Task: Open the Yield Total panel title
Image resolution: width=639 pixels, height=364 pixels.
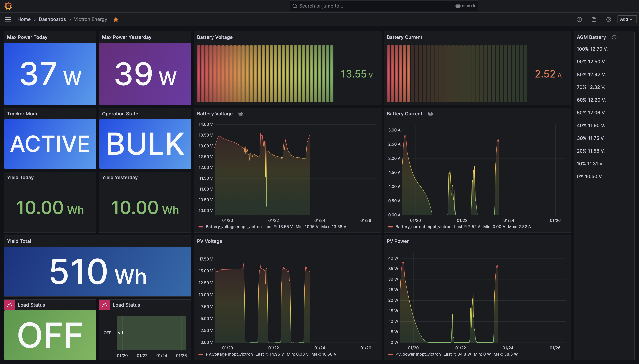Action: click(19, 241)
